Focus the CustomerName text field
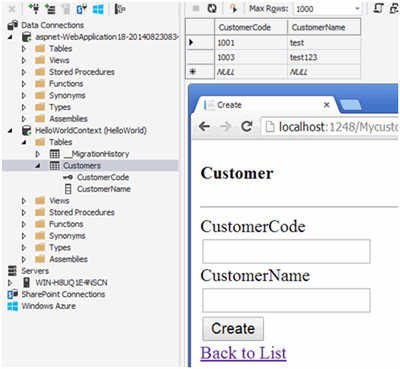Image resolution: width=400 pixels, height=369 pixels. tap(286, 300)
